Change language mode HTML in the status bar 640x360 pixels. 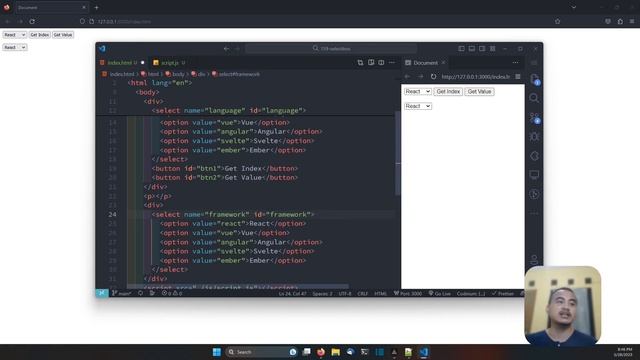380,293
